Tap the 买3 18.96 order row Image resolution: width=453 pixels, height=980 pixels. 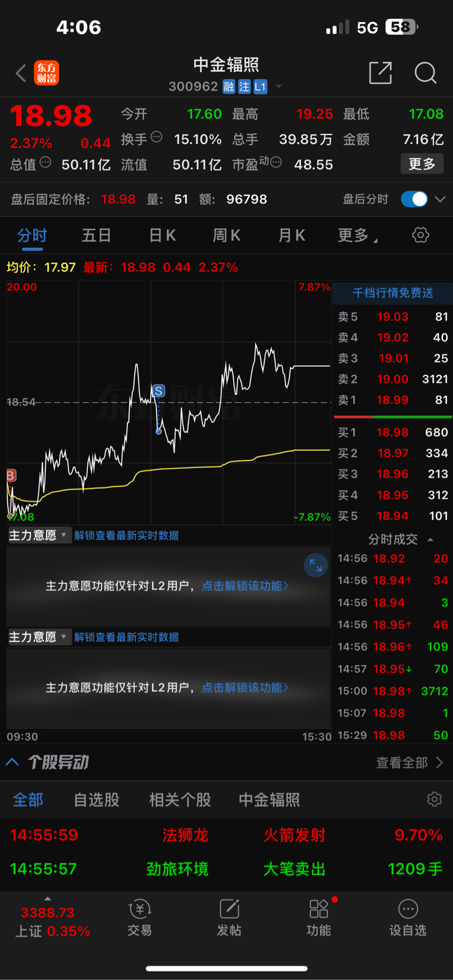393,474
